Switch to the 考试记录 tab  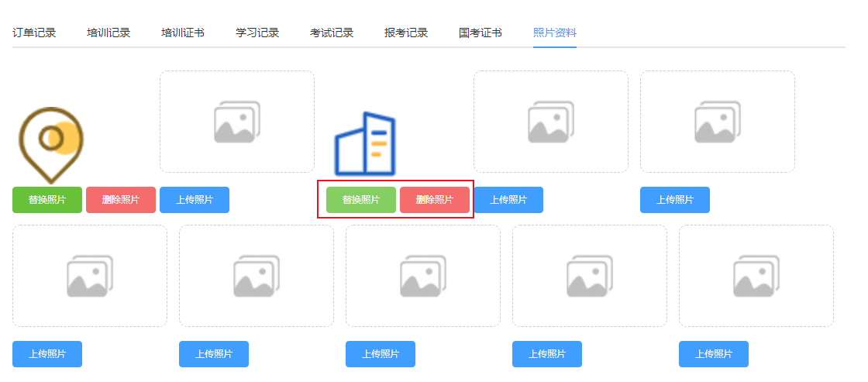[332, 33]
